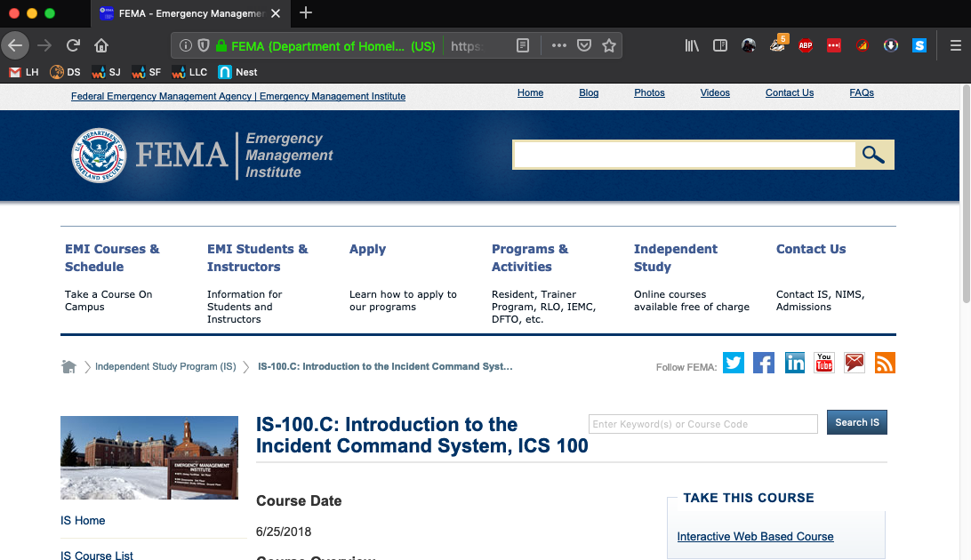Click the FEMA Twitter follow icon

tap(734, 363)
